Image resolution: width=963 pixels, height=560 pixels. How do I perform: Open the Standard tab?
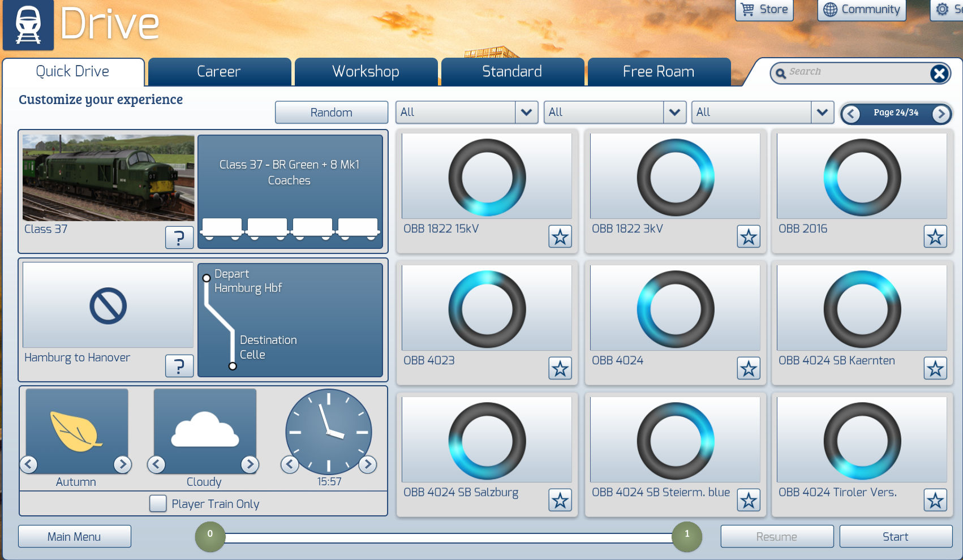pyautogui.click(x=512, y=71)
